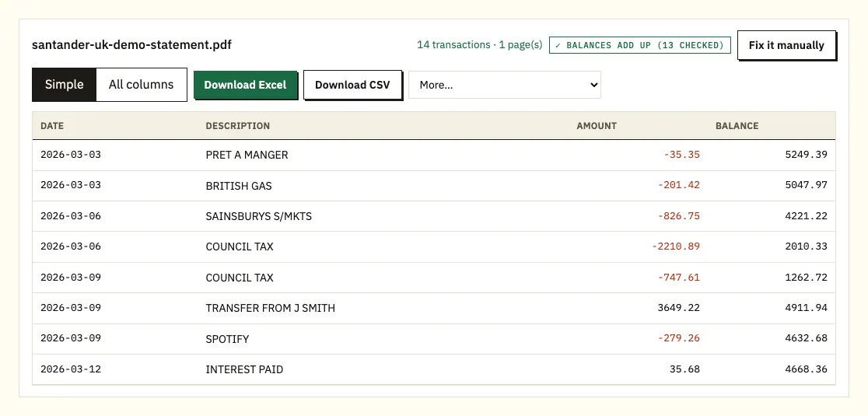Click the 14 transactions summary text
Viewport: 868px width, 416px height.
coord(479,45)
